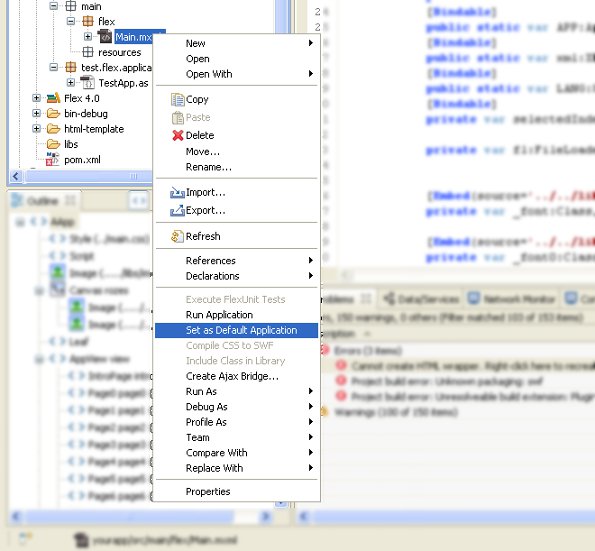Viewport: 595px width, 551px height.
Task: Expand the Flex 4.0 library node
Action: tap(36, 98)
